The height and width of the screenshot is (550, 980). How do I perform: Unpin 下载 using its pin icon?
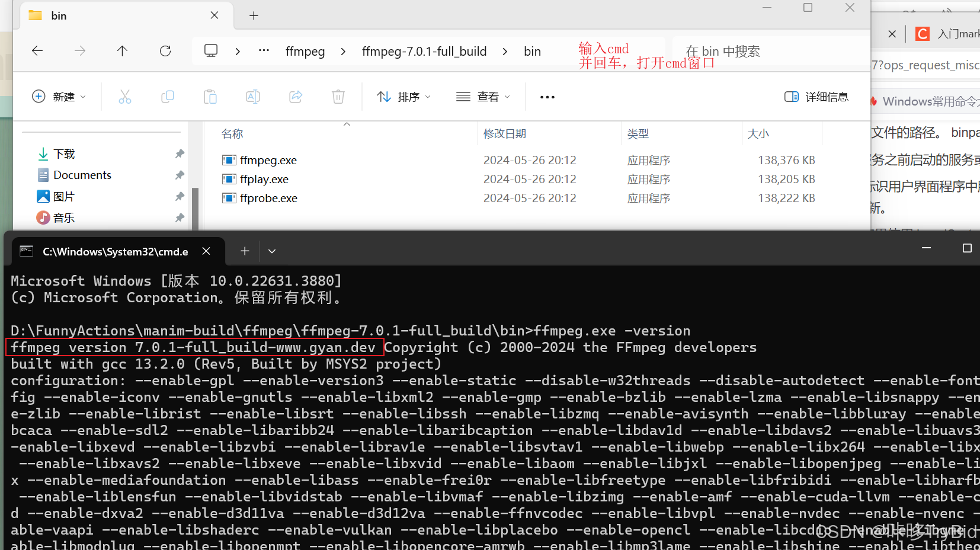pos(180,154)
